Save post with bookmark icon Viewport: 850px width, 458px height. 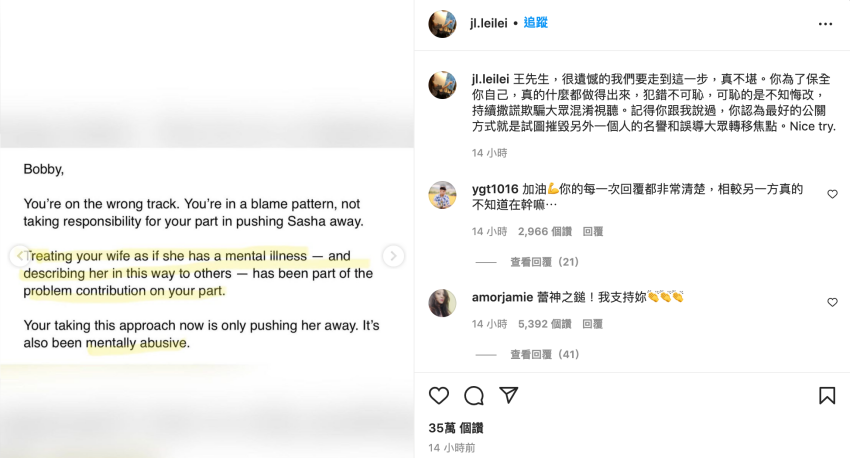[x=827, y=396]
